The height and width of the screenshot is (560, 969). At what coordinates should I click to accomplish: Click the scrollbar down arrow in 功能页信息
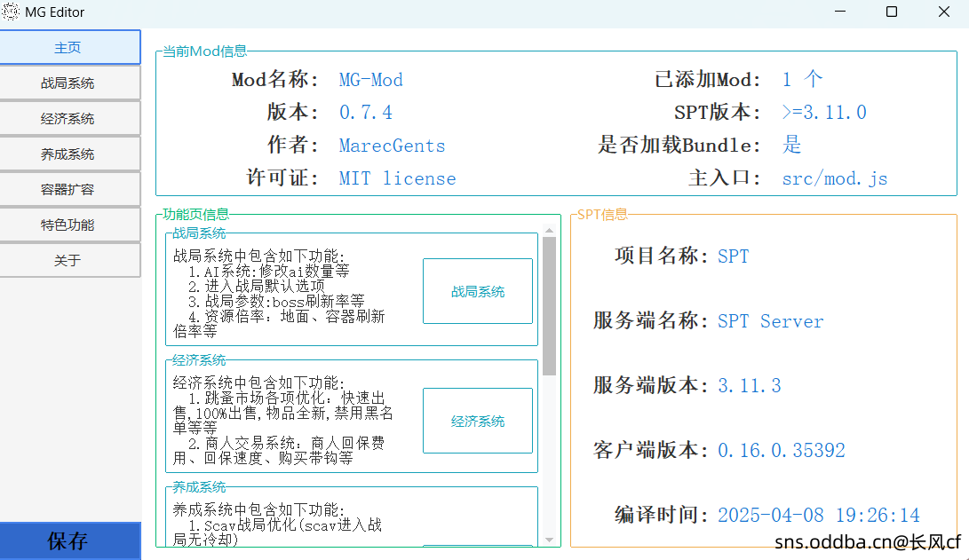click(550, 540)
